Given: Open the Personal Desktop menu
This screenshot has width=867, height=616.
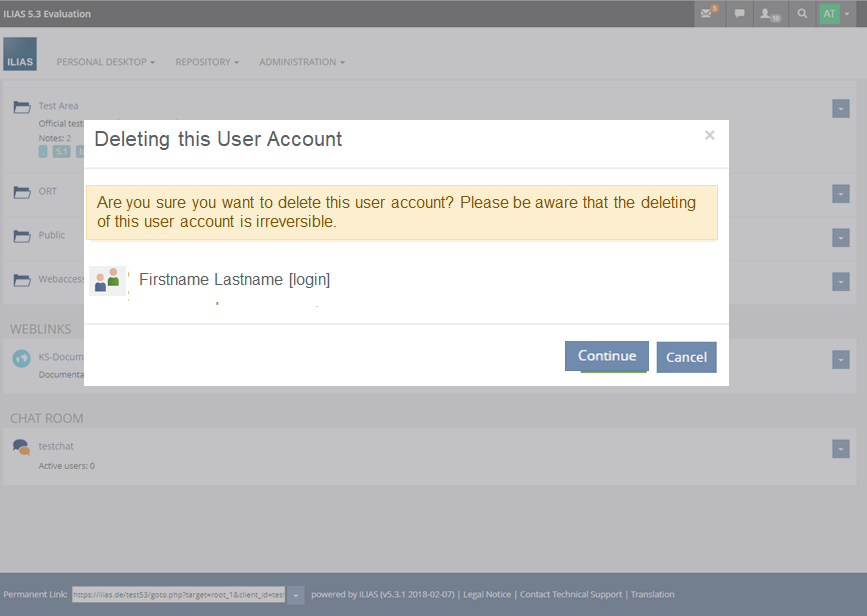Looking at the screenshot, I should tap(105, 62).
